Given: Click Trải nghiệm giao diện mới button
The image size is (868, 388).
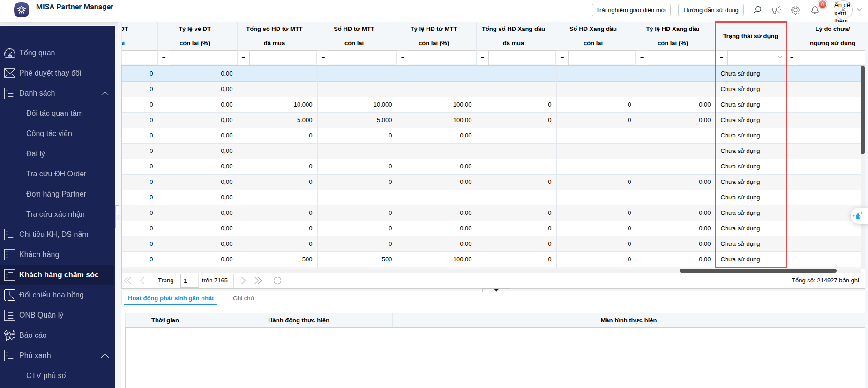Looking at the screenshot, I should (x=631, y=10).
